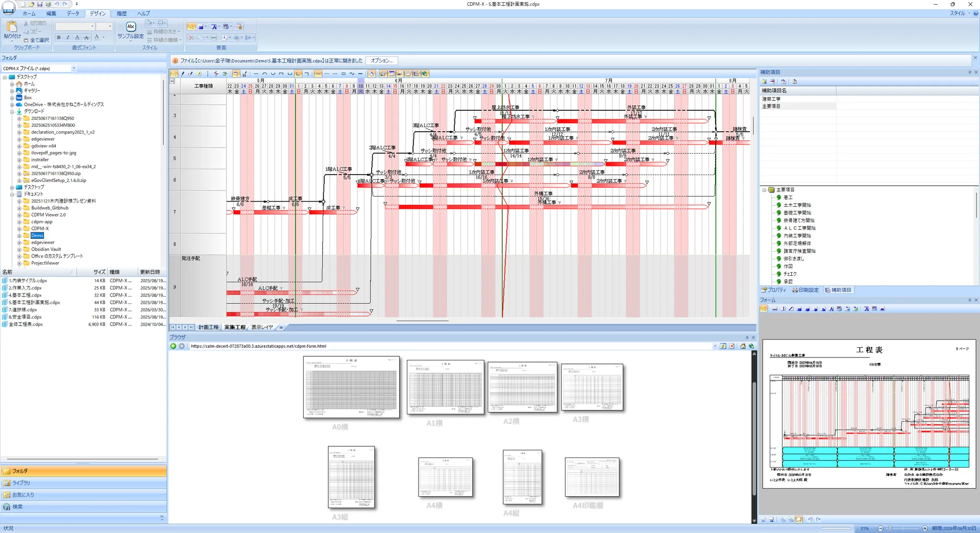The image size is (980, 533).
Task: Toggle bold B formatting button
Action: click(59, 37)
